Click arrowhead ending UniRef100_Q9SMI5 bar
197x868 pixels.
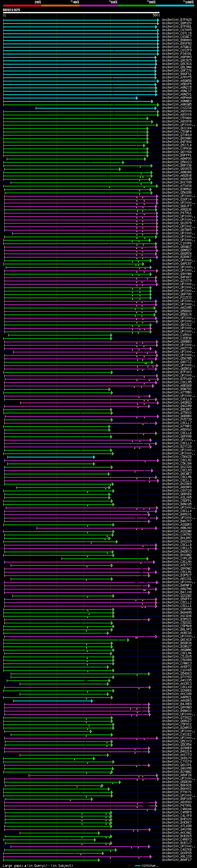coord(120,169)
